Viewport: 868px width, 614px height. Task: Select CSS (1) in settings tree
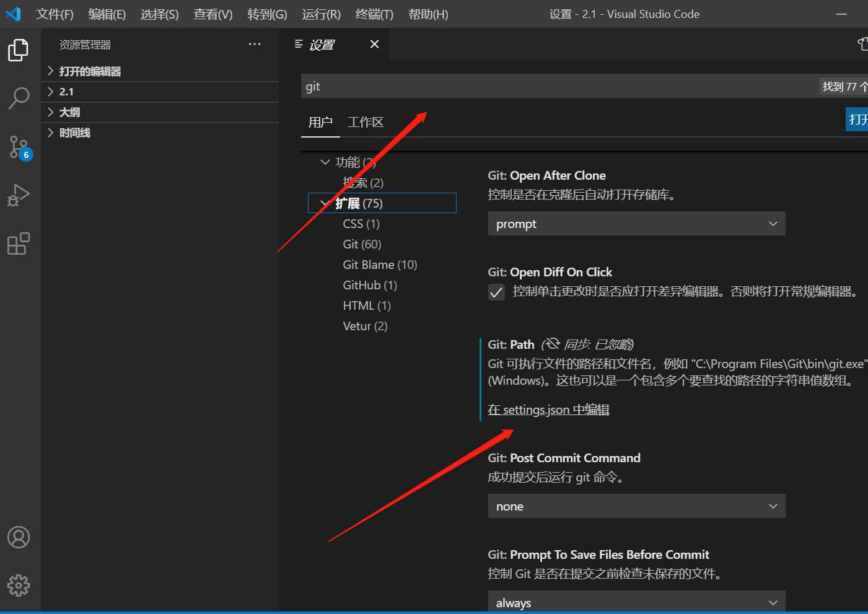[361, 224]
